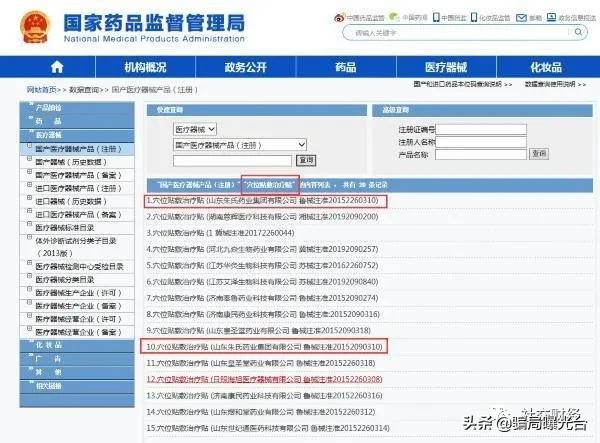Select 医疗器械生产企业（许可） in the sidebar
This screenshot has width=600, height=443.
coord(78,293)
